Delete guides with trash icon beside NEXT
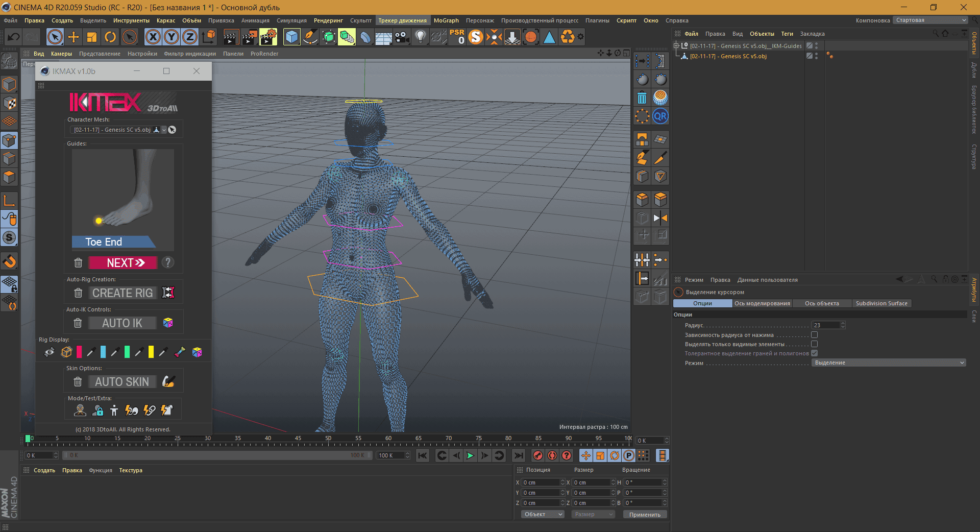 [x=78, y=263]
